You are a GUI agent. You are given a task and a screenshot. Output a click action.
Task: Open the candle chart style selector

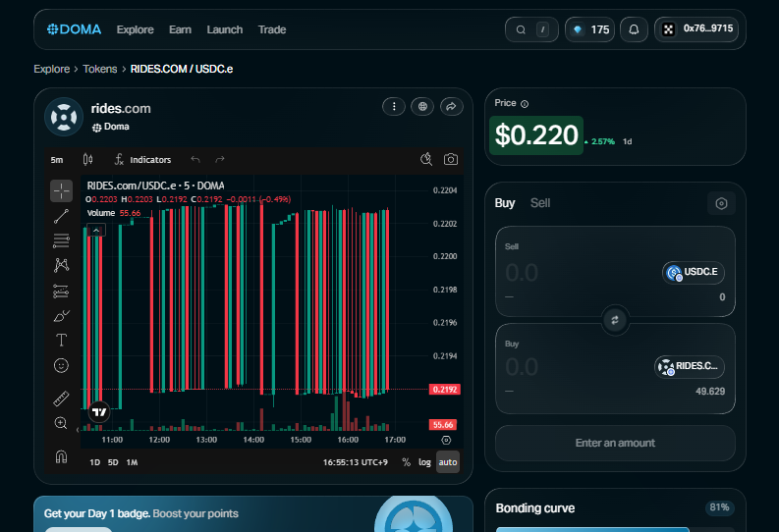88,159
